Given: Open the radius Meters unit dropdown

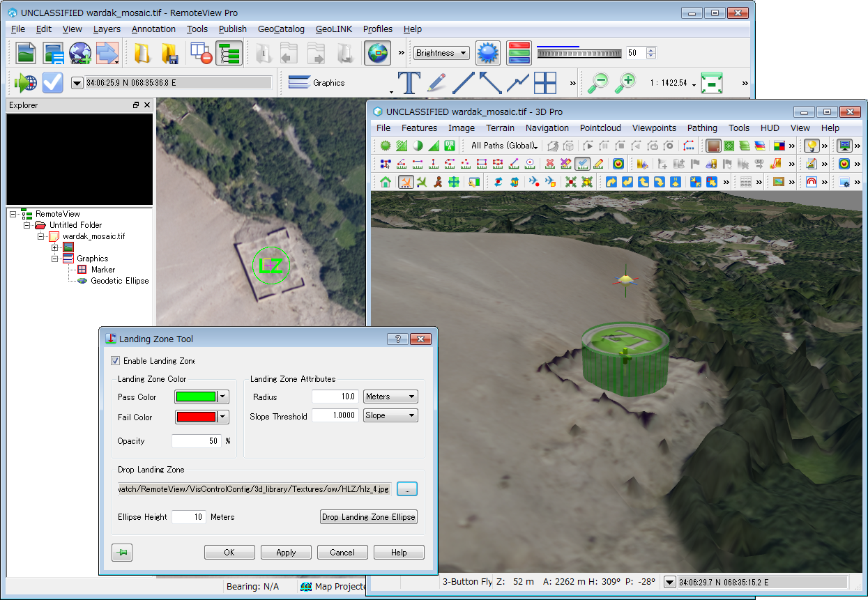Looking at the screenshot, I should (x=390, y=397).
